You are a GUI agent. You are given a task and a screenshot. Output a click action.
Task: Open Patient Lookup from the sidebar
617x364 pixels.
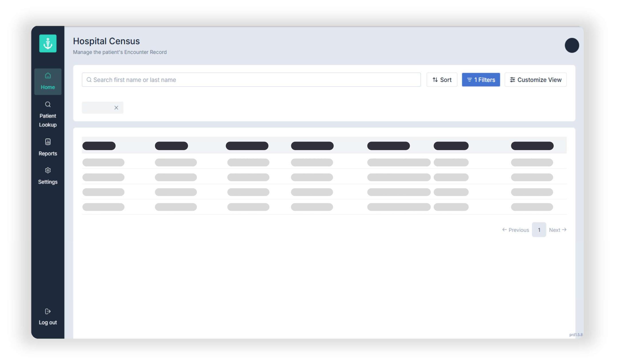click(48, 114)
